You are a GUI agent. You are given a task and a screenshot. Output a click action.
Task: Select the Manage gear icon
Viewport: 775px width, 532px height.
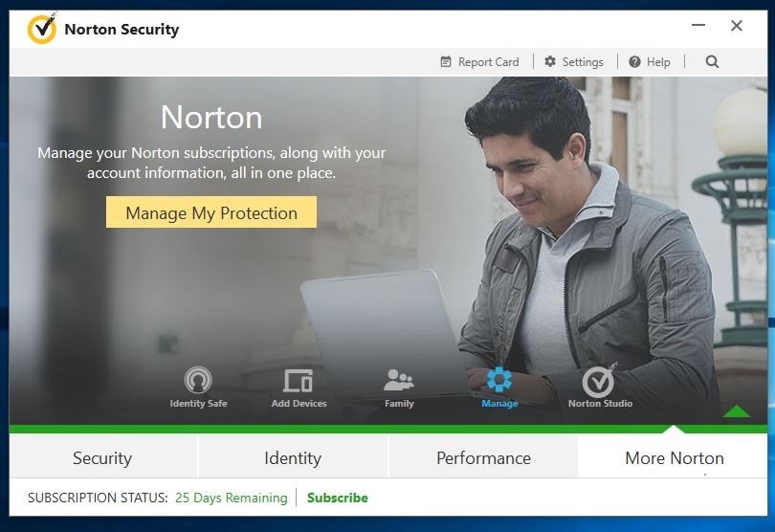click(499, 380)
